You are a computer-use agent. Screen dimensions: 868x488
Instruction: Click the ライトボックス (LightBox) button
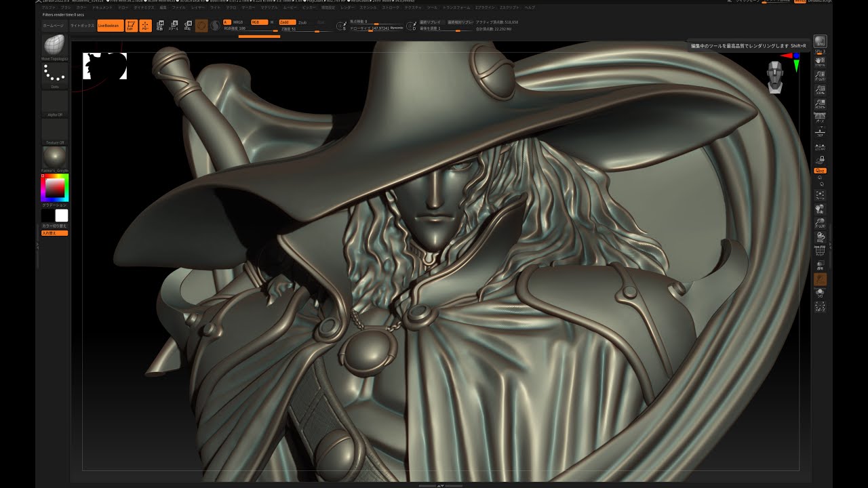[x=82, y=26]
